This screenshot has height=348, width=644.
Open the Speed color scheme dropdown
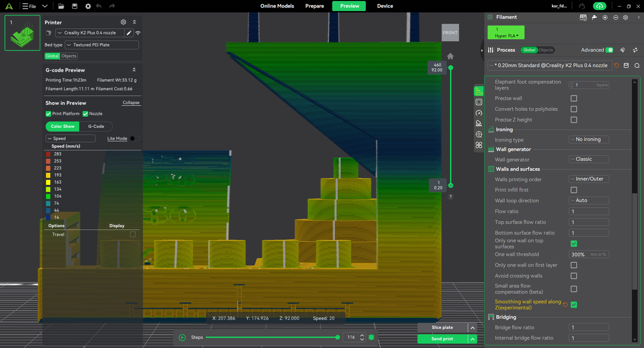70,138
